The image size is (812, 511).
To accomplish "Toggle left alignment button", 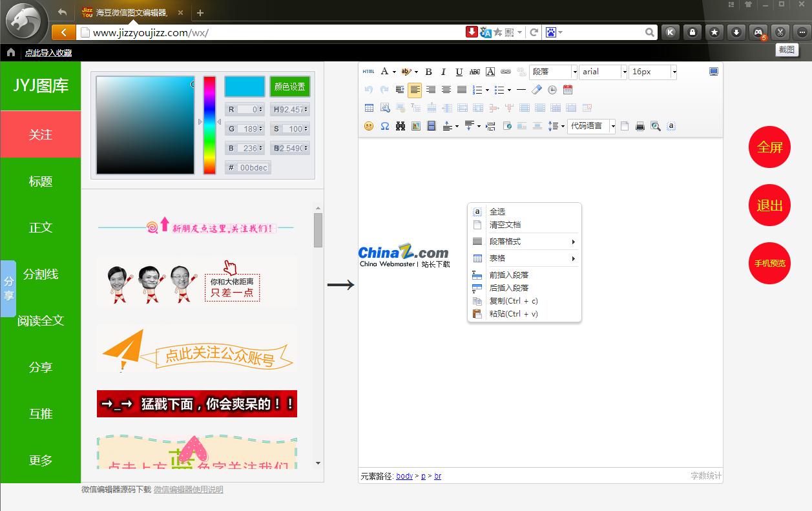I will (x=415, y=90).
